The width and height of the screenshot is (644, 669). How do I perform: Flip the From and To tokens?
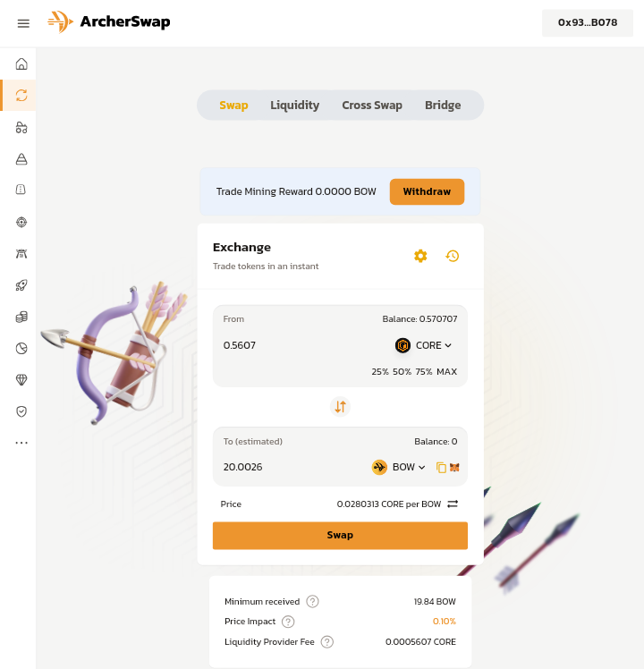point(340,406)
